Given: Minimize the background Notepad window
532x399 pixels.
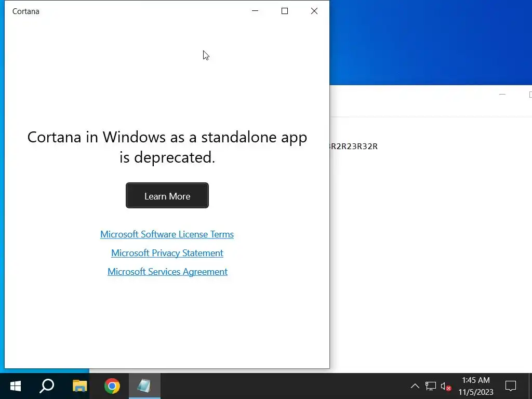Looking at the screenshot, I should (502, 95).
